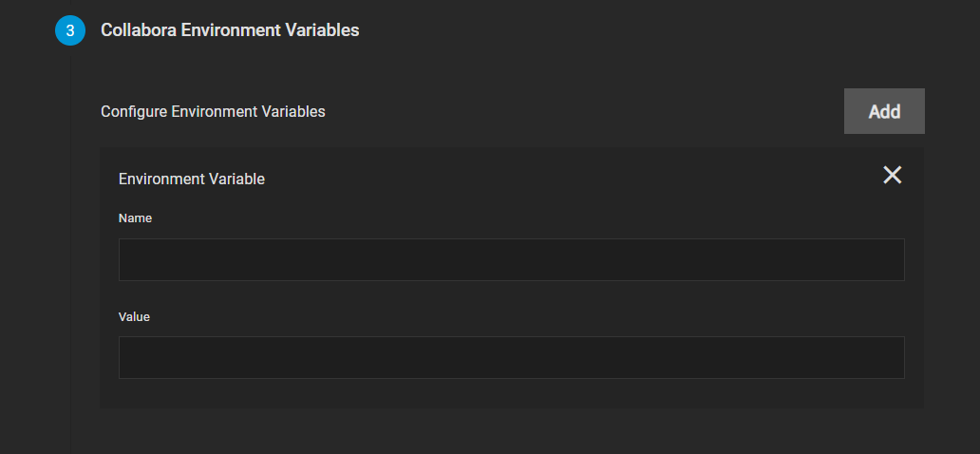Remove the Environment Variable entry with X
Image resolution: width=980 pixels, height=454 pixels.
pos(892,175)
